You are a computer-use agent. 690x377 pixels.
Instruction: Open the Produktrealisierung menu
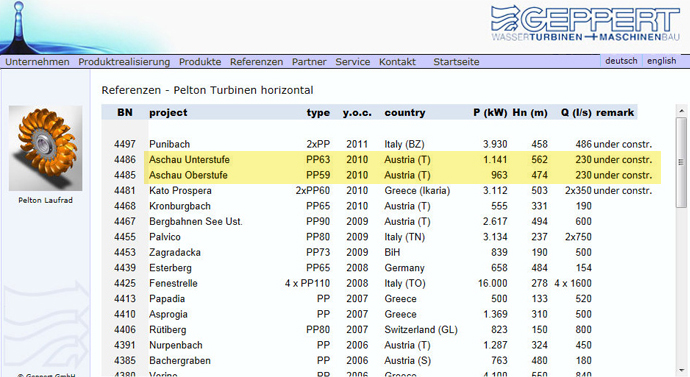tap(124, 62)
